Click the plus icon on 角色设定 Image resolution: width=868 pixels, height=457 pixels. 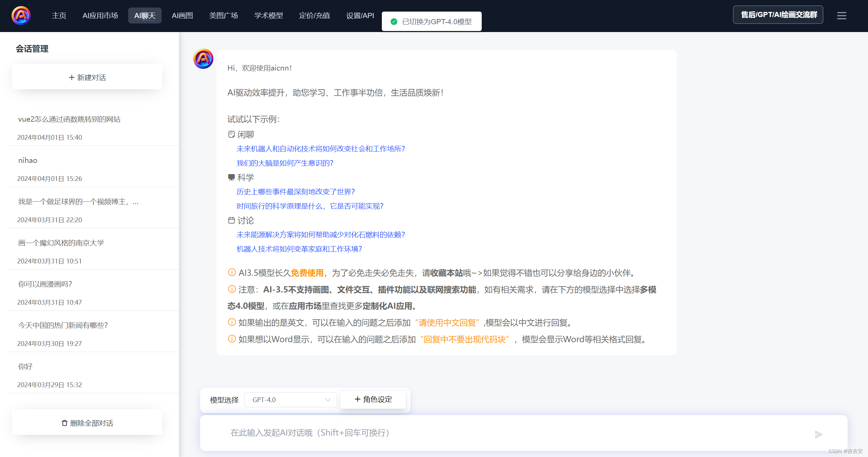click(357, 399)
